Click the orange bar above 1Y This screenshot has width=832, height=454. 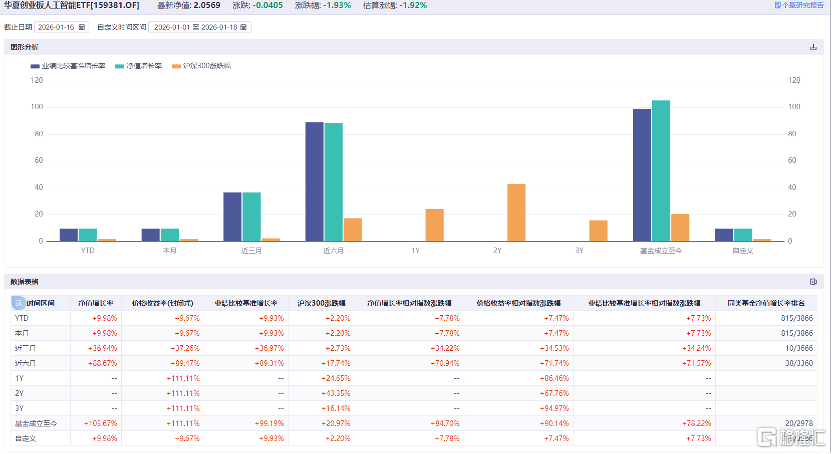click(x=435, y=225)
